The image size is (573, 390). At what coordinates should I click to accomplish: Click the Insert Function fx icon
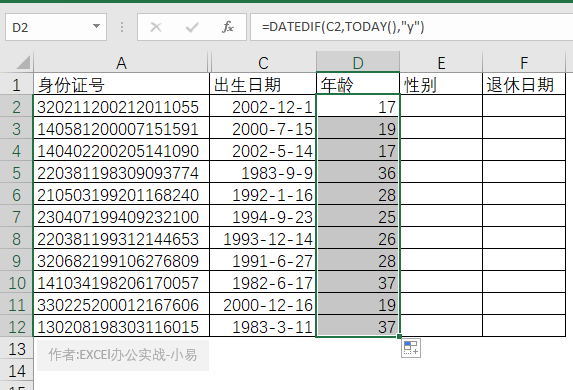click(x=228, y=27)
